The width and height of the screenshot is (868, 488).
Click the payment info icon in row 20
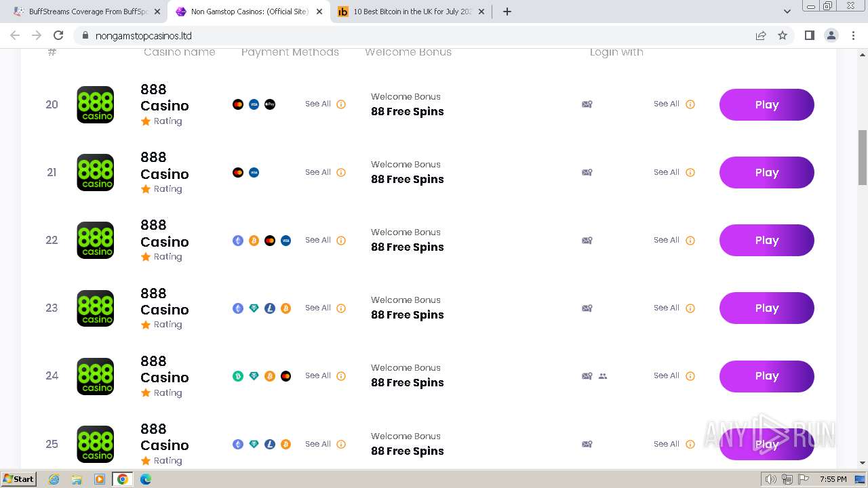tap(341, 104)
